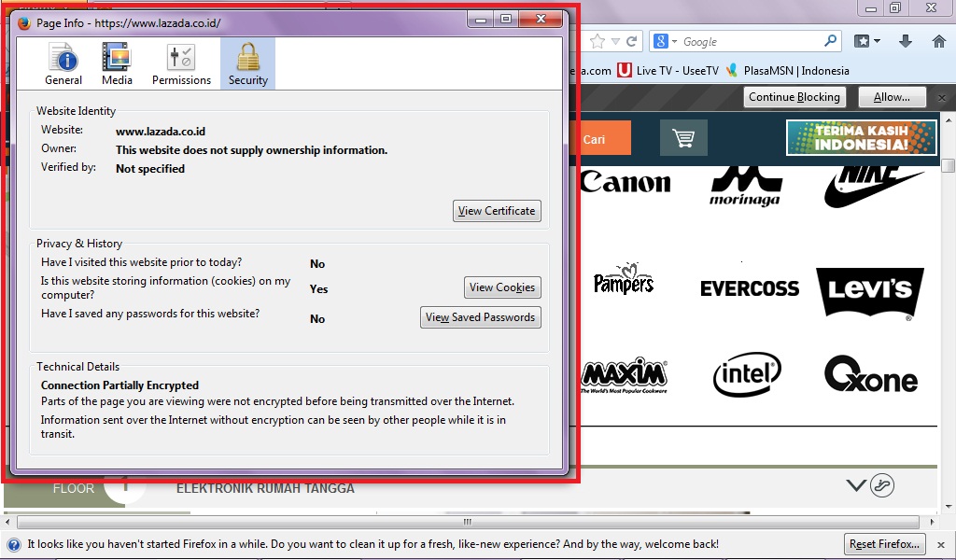Open the Permissions tab

point(181,63)
